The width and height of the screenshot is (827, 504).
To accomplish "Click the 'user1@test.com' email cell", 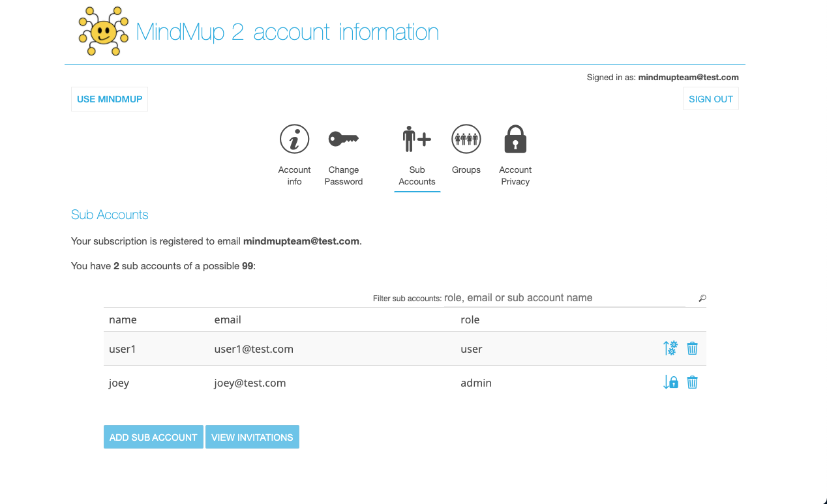I will (x=254, y=349).
